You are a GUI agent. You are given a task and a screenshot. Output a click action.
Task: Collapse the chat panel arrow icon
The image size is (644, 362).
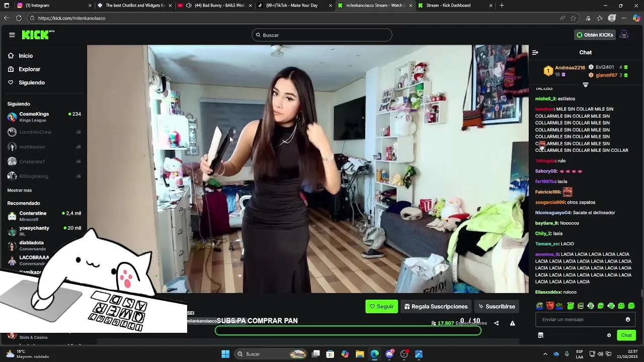[535, 52]
